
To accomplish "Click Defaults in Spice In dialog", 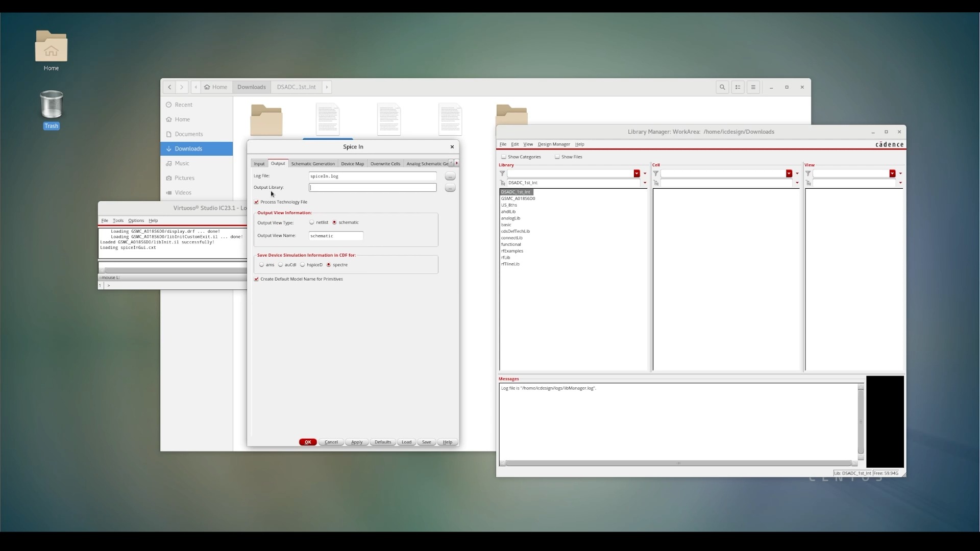I will (x=383, y=442).
